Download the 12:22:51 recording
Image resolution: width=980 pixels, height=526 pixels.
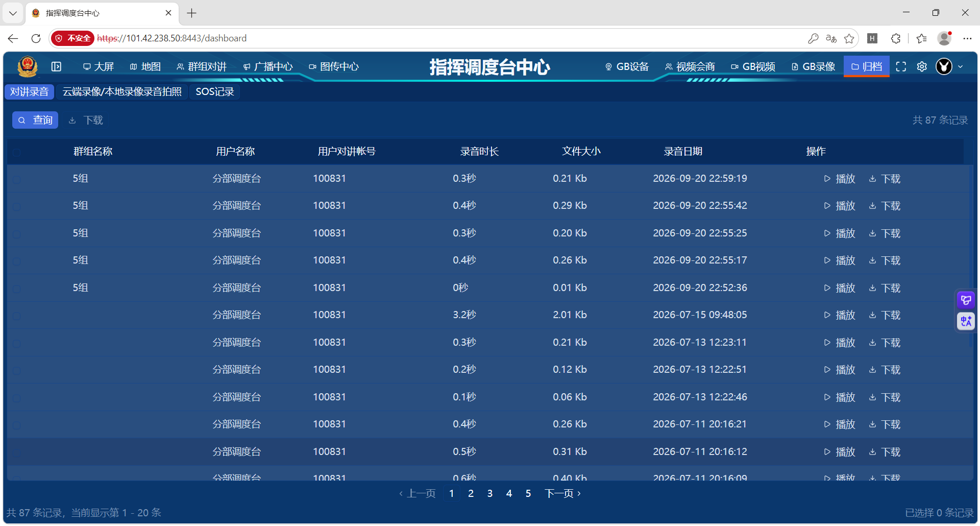[x=885, y=370]
